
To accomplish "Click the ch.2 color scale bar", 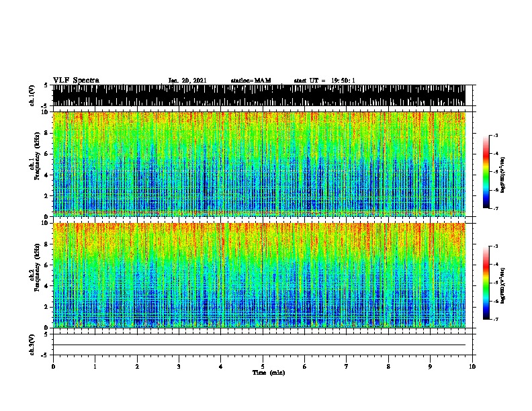I will coord(486,283).
